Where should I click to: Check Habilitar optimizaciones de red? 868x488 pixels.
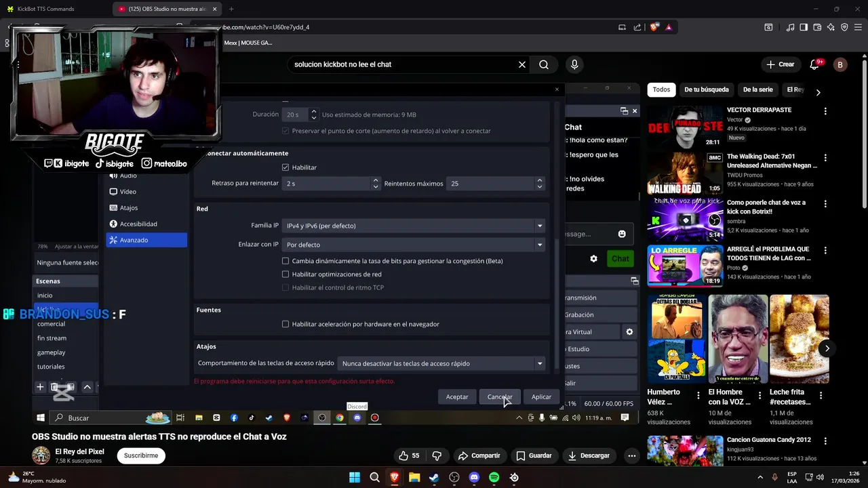285,274
